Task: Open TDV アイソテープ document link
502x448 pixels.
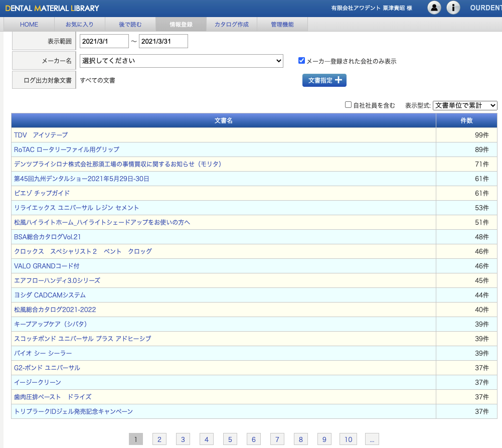Action: [41, 135]
